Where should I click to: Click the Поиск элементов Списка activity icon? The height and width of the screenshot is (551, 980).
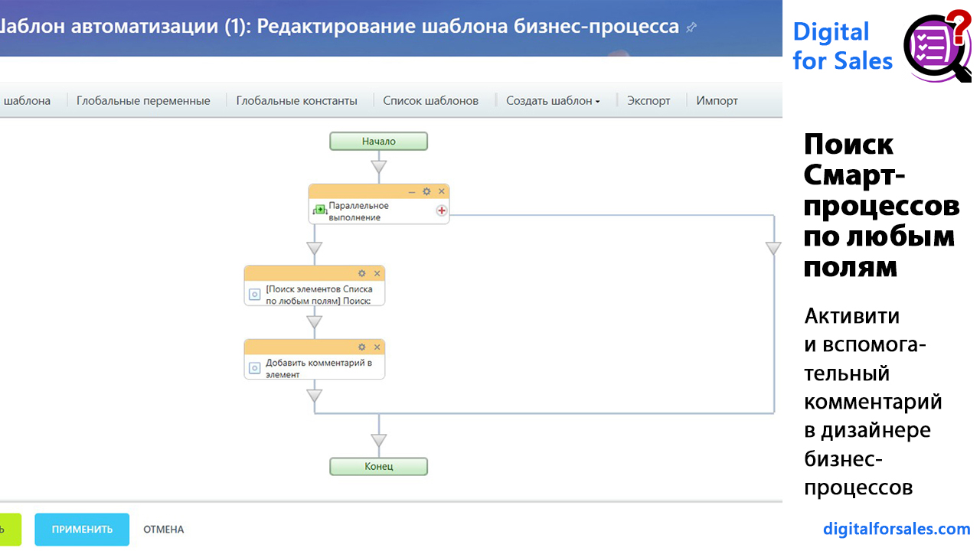point(255,294)
